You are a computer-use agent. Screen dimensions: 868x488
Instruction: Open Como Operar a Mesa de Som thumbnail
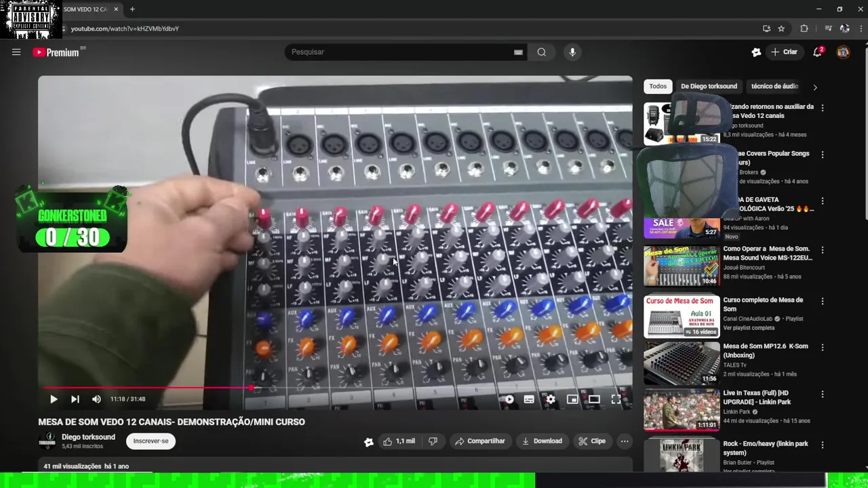682,266
